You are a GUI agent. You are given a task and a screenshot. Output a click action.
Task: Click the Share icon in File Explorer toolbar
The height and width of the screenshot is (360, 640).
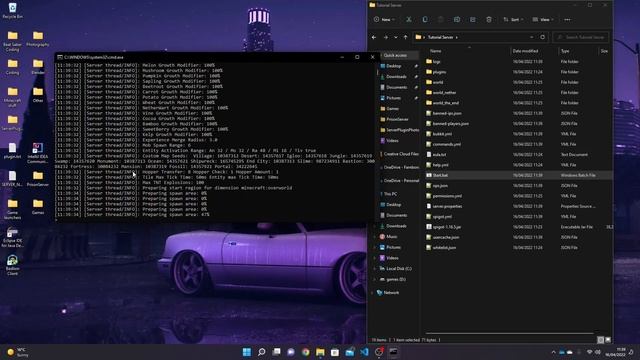point(473,20)
